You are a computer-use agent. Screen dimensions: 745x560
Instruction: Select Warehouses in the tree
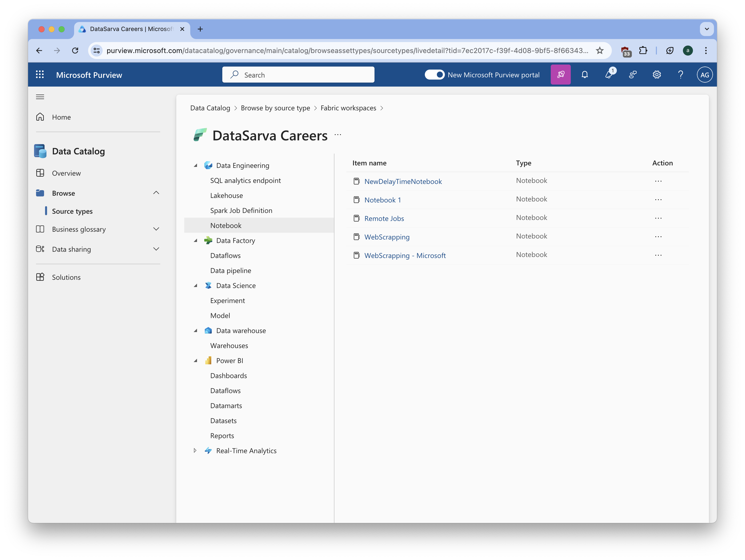click(229, 346)
